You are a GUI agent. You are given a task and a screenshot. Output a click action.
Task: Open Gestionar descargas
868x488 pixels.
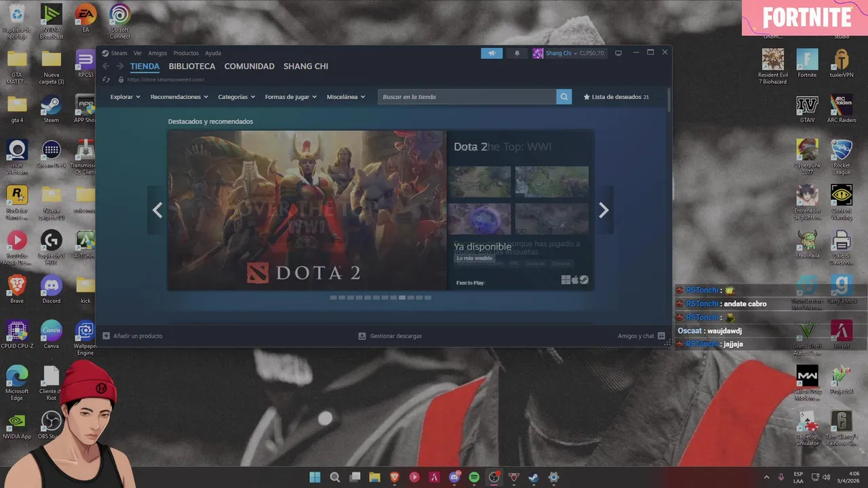[x=390, y=335]
